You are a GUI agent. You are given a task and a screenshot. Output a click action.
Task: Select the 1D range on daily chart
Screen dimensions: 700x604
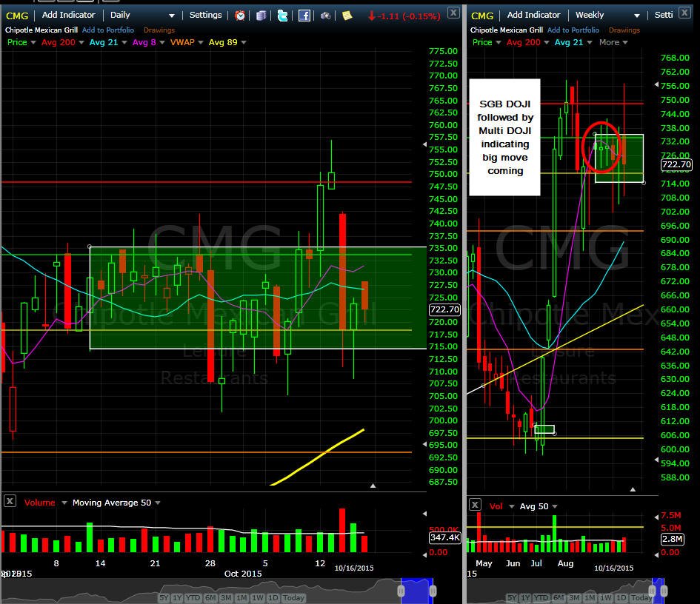click(273, 598)
